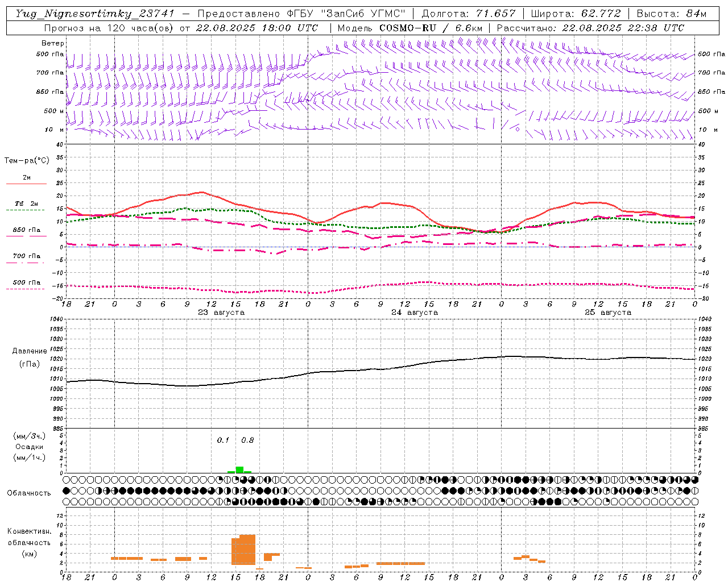
Task: Click the Рассчитано: 22.08.2025 22:38 UTC text
Action: (x=590, y=28)
